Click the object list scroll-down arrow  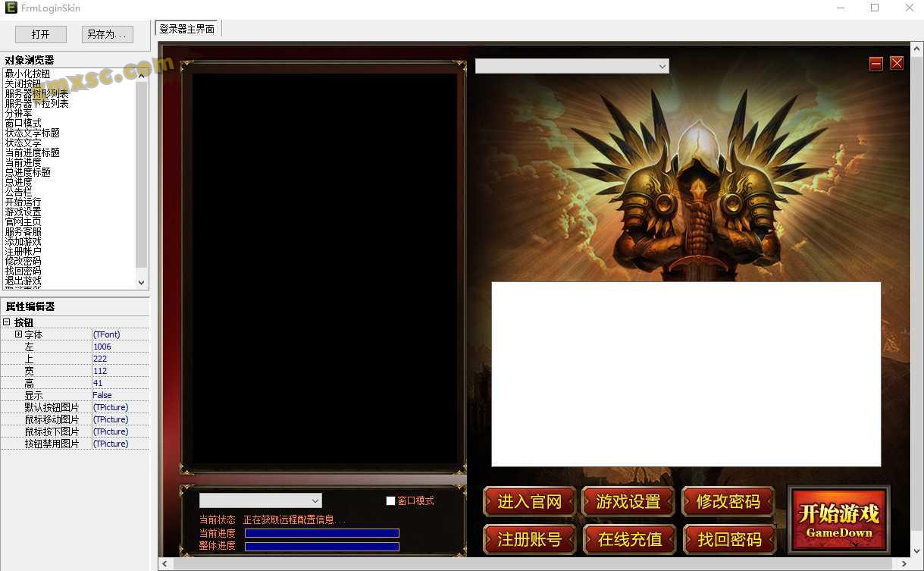[x=141, y=282]
